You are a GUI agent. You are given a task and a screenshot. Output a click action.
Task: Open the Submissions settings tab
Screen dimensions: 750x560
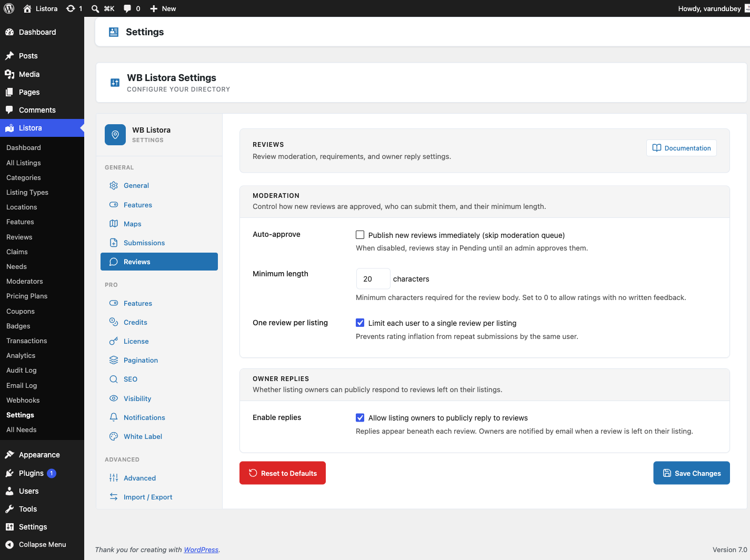pos(159,243)
